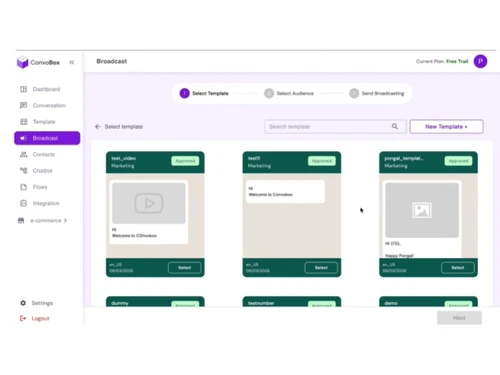Open Conversation from sidebar

point(49,105)
